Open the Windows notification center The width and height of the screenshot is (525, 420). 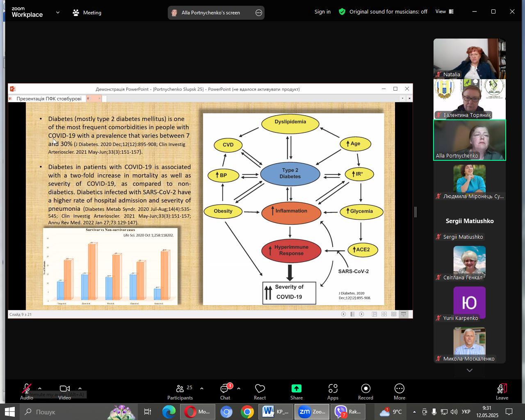[509, 412]
